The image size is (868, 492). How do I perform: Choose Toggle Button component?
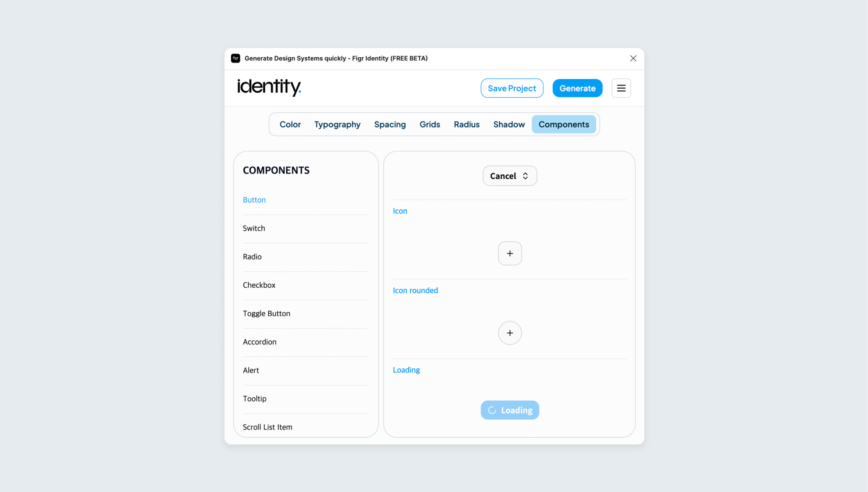coord(306,313)
